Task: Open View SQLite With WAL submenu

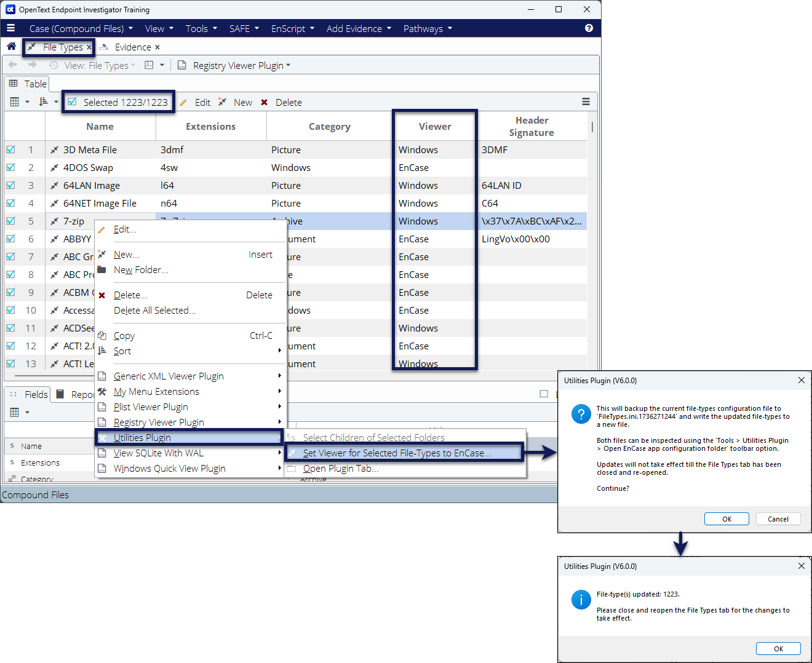Action: (x=189, y=453)
